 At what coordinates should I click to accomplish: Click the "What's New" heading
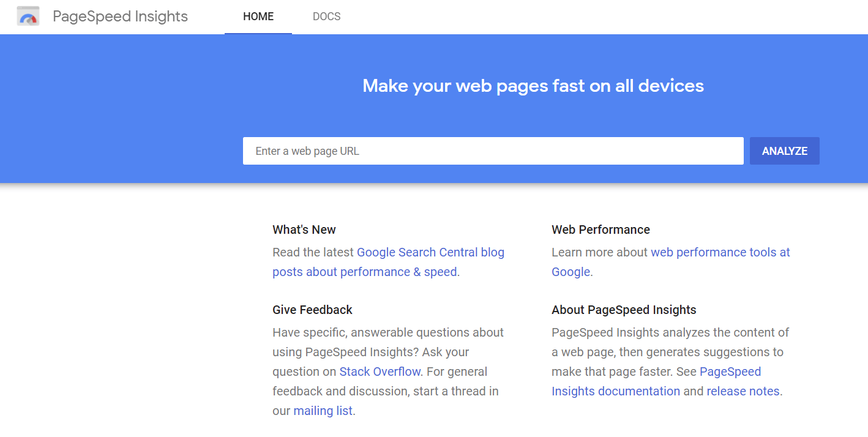pos(304,230)
